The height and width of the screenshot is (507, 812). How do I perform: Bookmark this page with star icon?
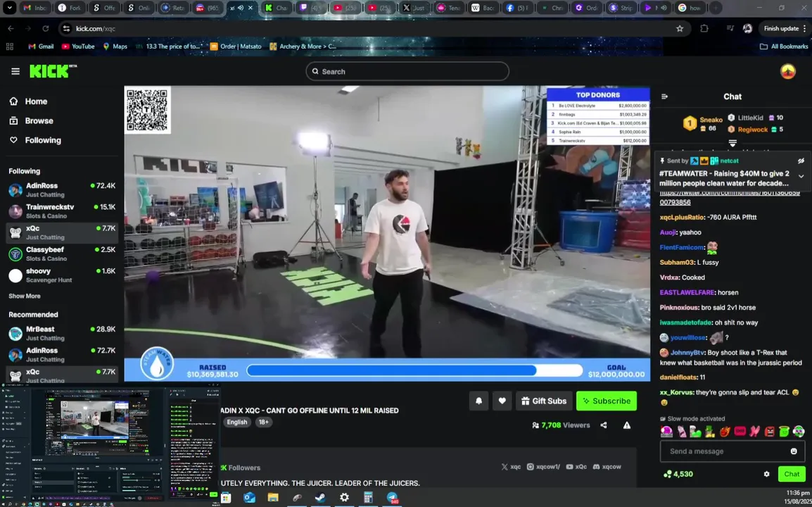click(x=680, y=28)
